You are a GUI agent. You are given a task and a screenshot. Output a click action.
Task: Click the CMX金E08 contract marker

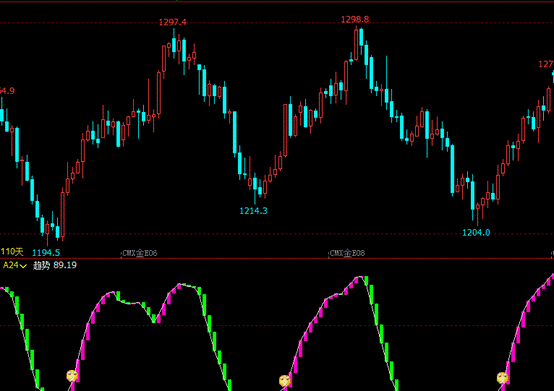pos(347,253)
